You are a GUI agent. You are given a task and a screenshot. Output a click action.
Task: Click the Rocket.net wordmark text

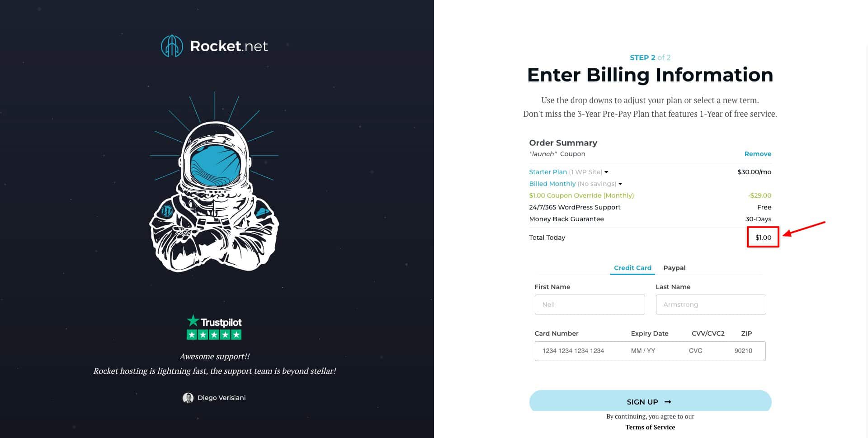tap(229, 46)
